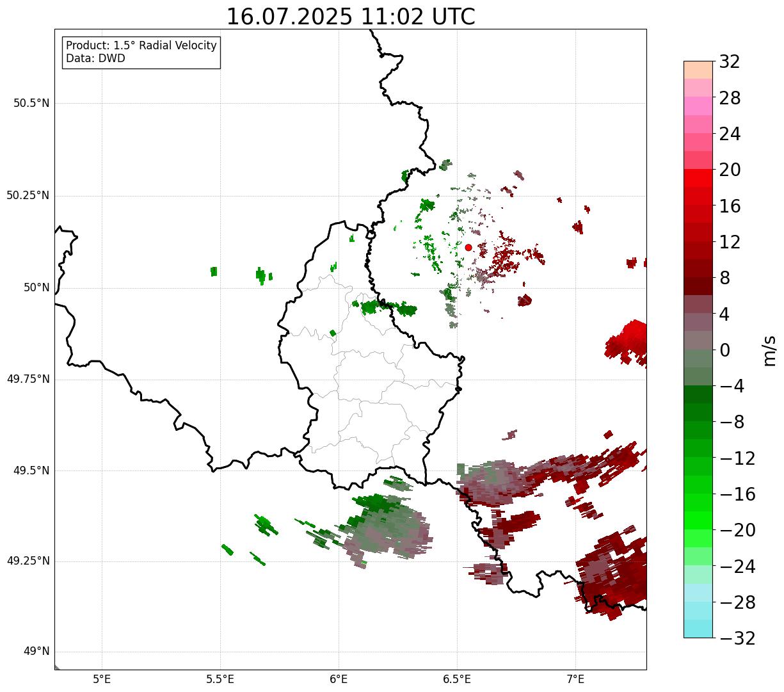This screenshot has height=692, width=784.
Task: Click the 49°N latitude label
Action: click(36, 651)
